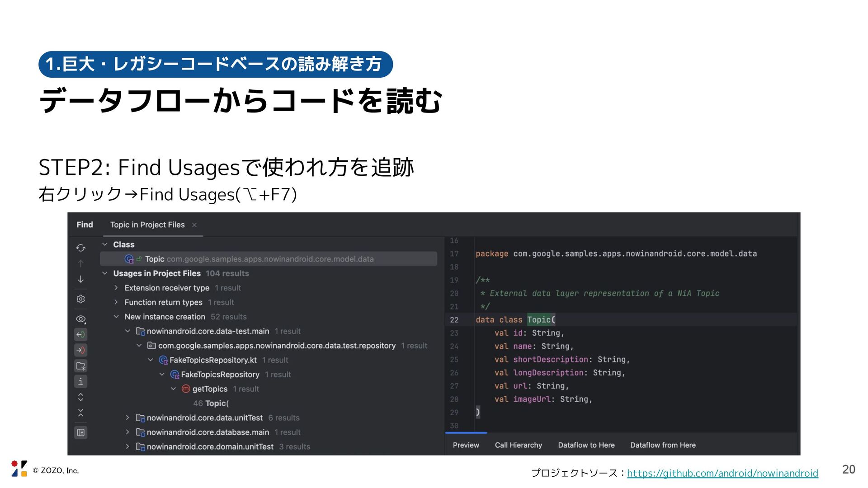868x488 pixels.
Task: Toggle the preview layout panel icon
Action: point(80,433)
